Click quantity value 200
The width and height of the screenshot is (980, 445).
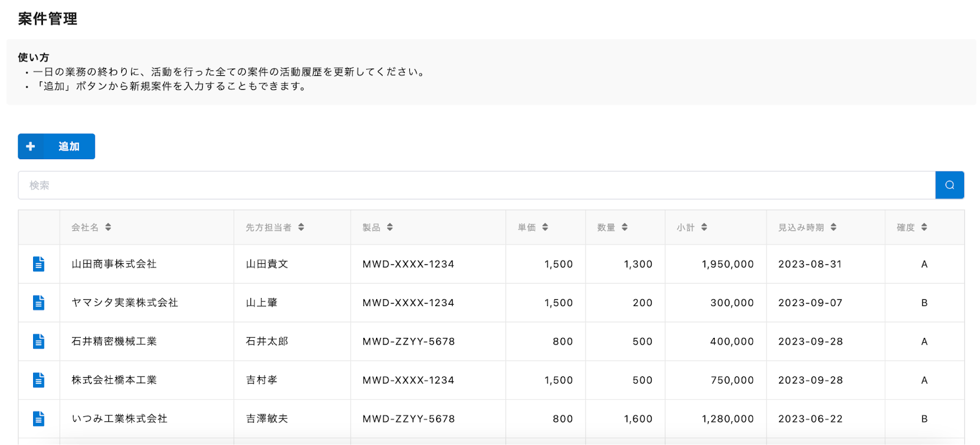pos(643,302)
